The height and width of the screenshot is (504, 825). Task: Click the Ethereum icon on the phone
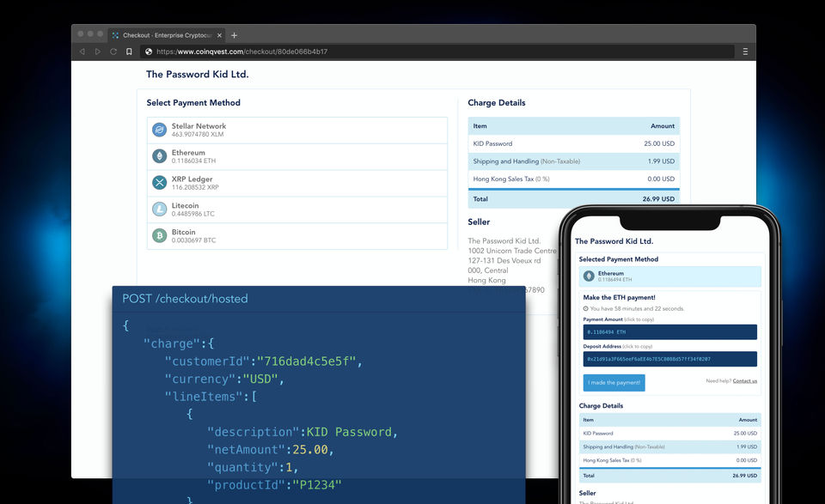coord(589,276)
